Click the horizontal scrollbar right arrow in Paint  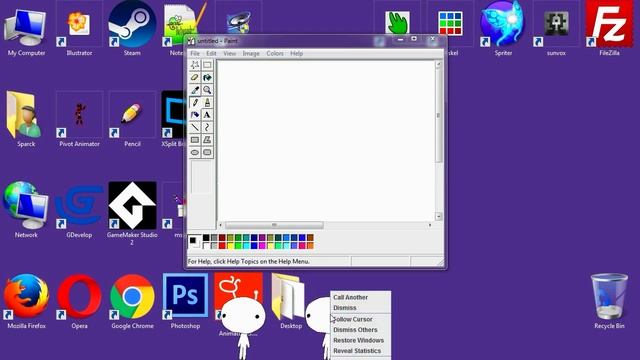click(x=430, y=225)
